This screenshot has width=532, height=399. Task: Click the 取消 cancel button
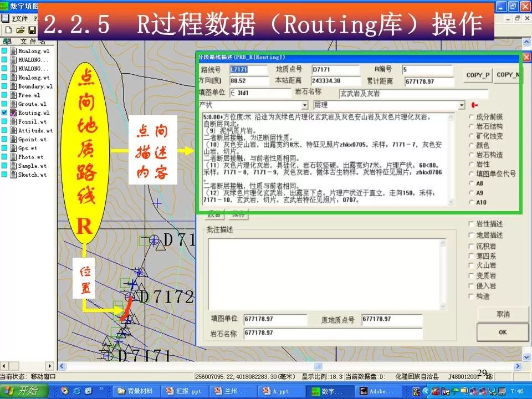click(502, 314)
